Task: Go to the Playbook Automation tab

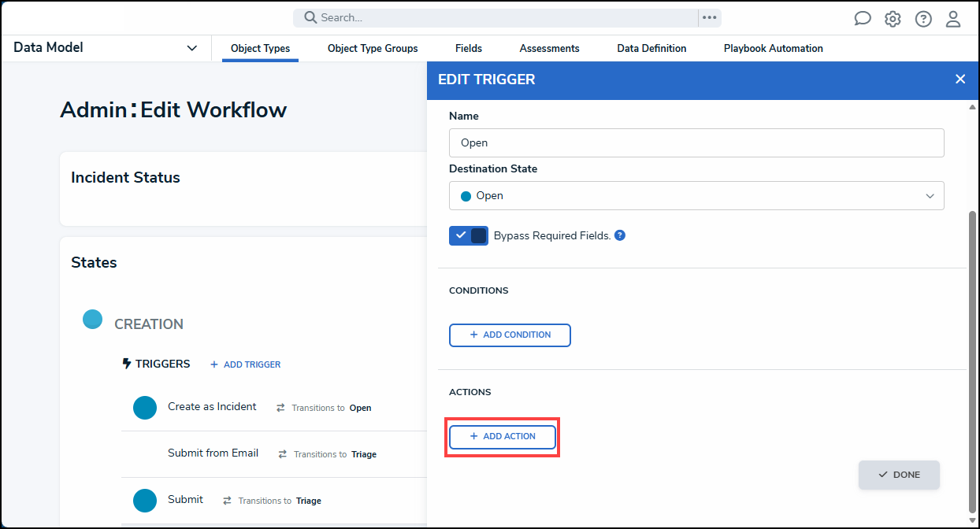Action: 774,48
